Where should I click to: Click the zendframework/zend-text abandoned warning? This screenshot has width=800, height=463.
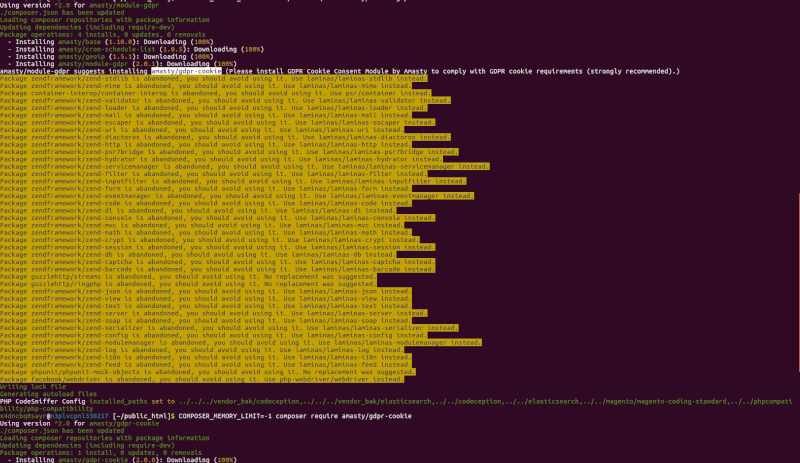click(x=206, y=306)
